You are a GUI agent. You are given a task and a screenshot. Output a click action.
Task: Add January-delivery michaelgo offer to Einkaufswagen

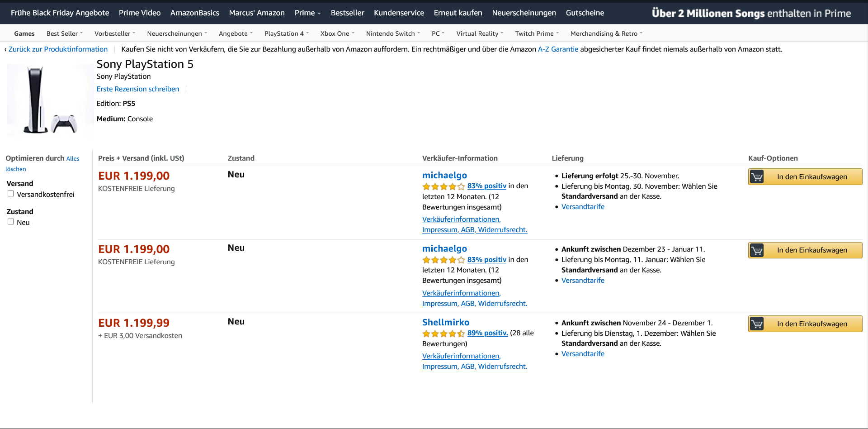805,250
